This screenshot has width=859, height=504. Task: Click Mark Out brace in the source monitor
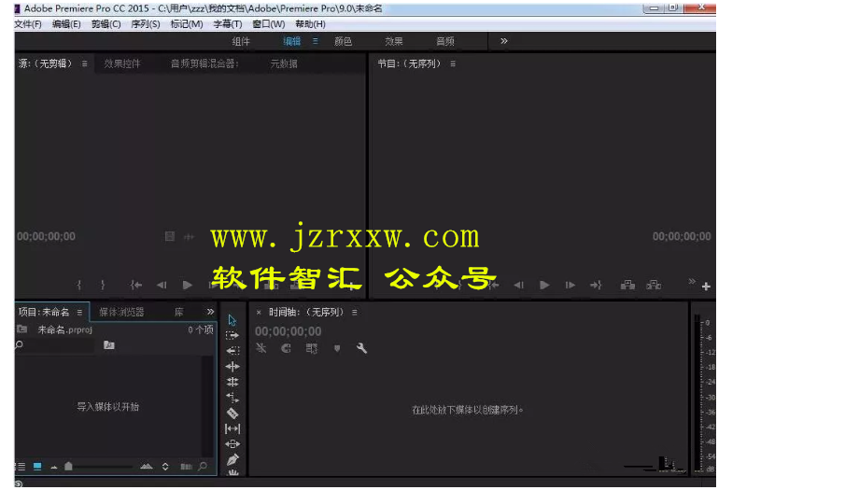103,285
